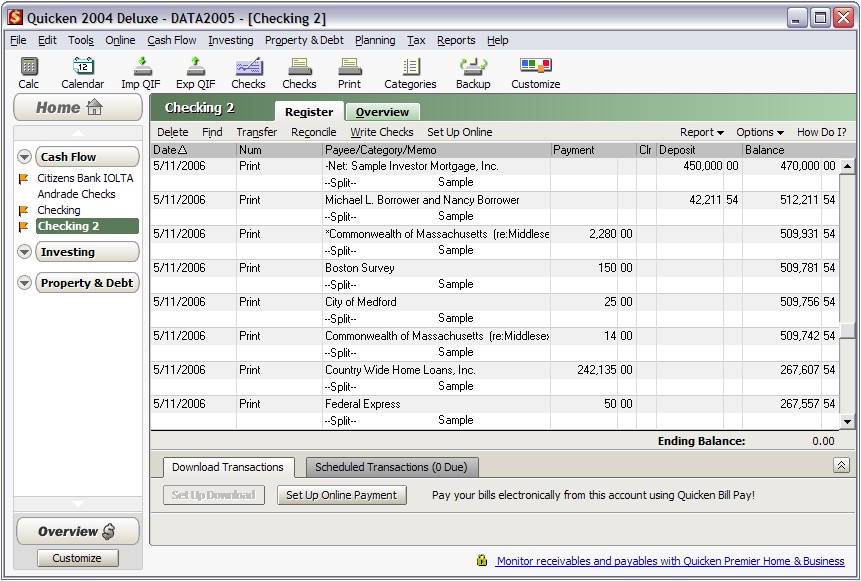Select the Download Transactions tab
Viewport: 861px width, 581px height.
point(228,467)
